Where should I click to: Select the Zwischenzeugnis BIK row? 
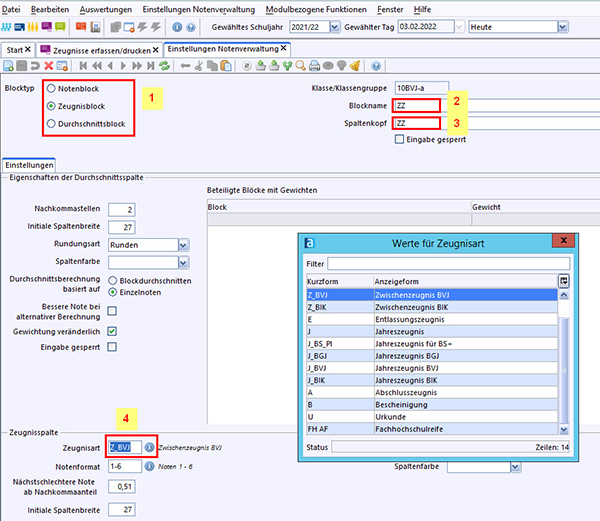pyautogui.click(x=432, y=307)
